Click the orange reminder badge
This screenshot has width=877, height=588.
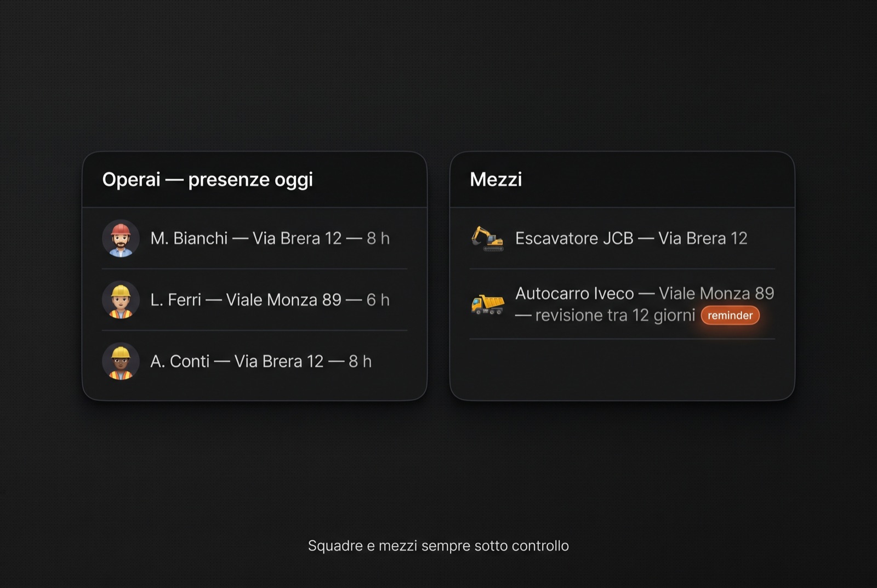pyautogui.click(x=730, y=316)
